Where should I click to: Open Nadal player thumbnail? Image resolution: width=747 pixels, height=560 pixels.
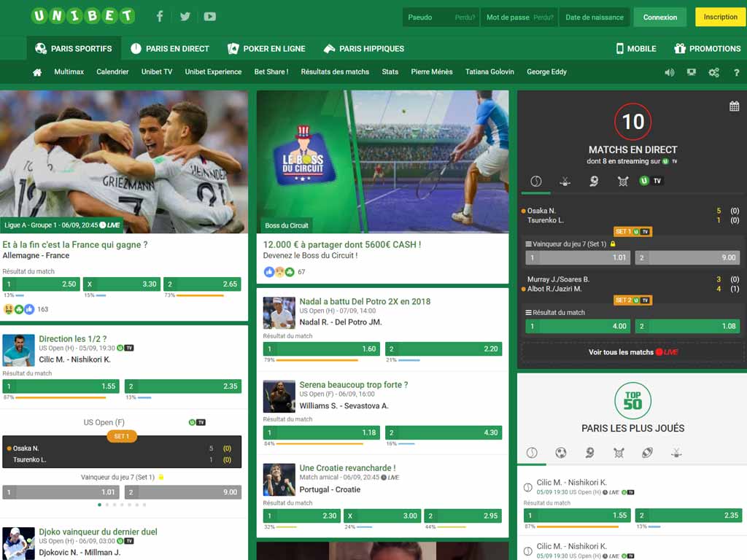pos(279,313)
